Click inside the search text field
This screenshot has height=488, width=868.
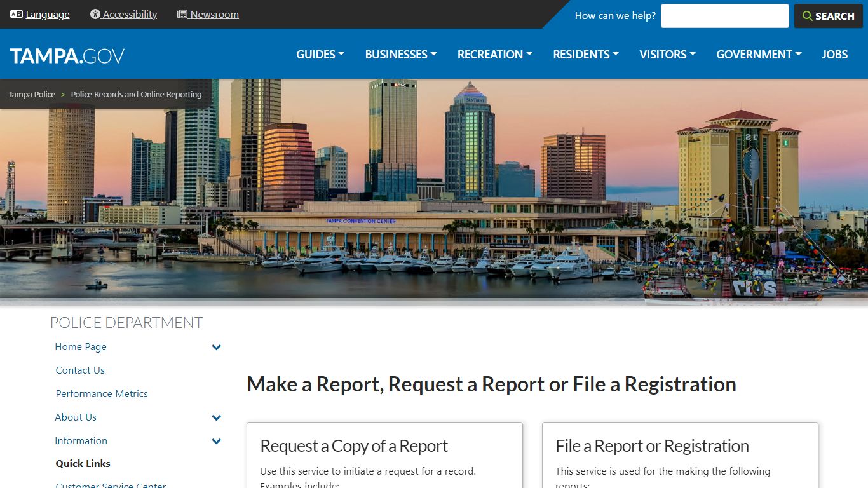(724, 16)
